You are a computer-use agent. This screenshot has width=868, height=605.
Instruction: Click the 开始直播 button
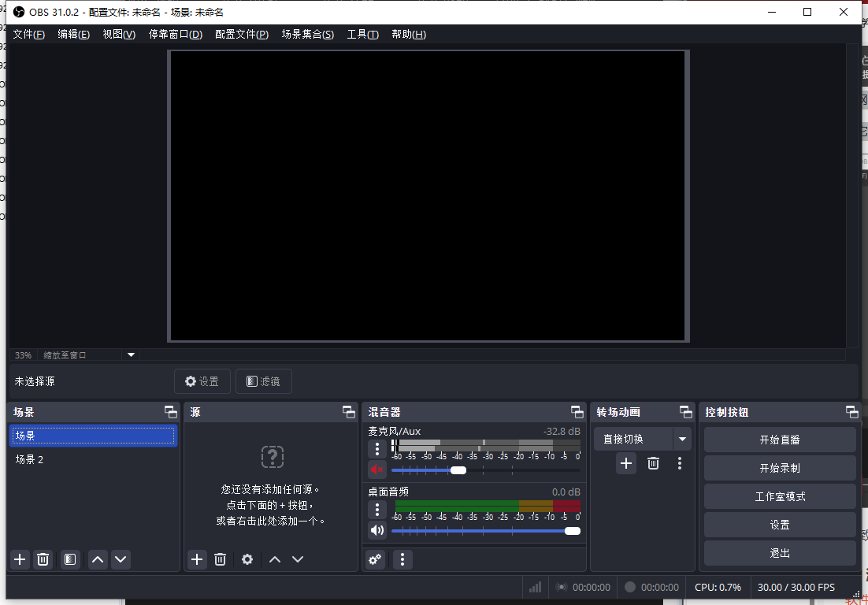pyautogui.click(x=780, y=440)
